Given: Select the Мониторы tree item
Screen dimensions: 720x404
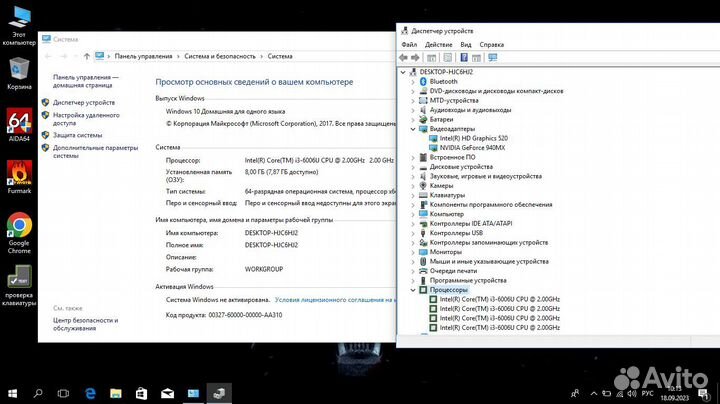Looking at the screenshot, I should click(445, 252).
